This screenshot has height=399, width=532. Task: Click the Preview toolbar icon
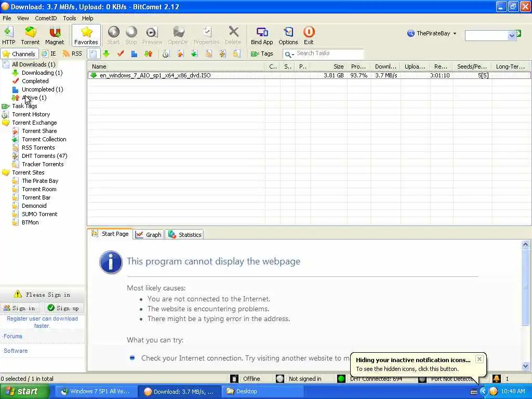tap(152, 35)
